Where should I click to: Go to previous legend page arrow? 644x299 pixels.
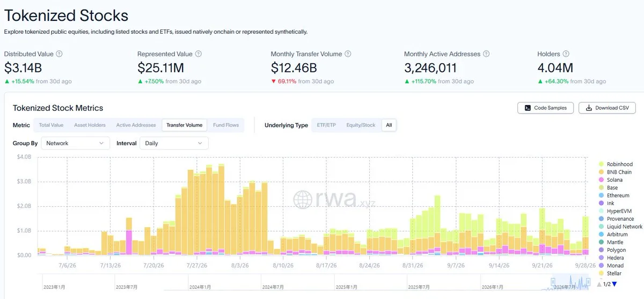click(599, 284)
